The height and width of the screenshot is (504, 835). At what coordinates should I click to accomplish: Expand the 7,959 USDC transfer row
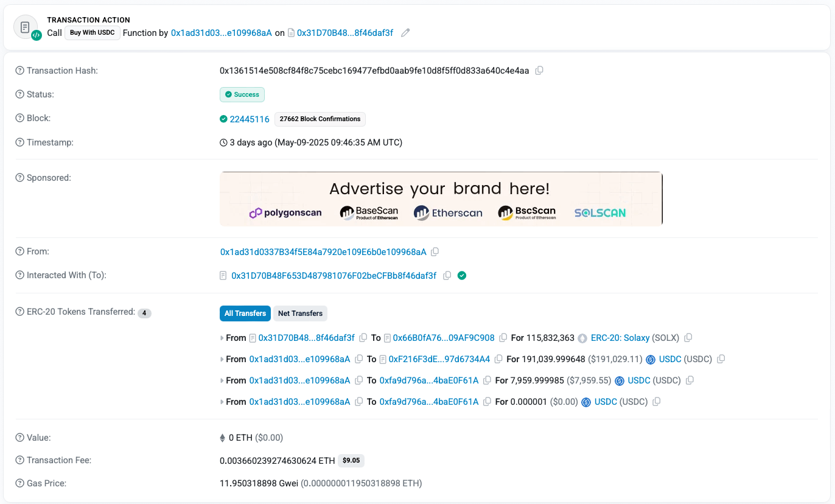[x=223, y=380]
